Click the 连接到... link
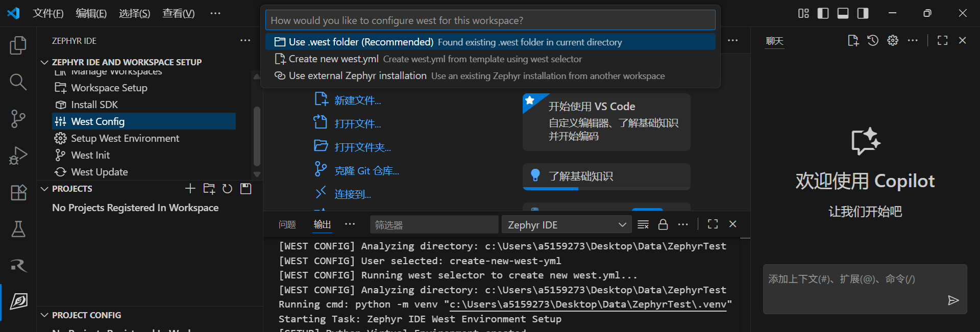The width and height of the screenshot is (980, 332). [352, 194]
